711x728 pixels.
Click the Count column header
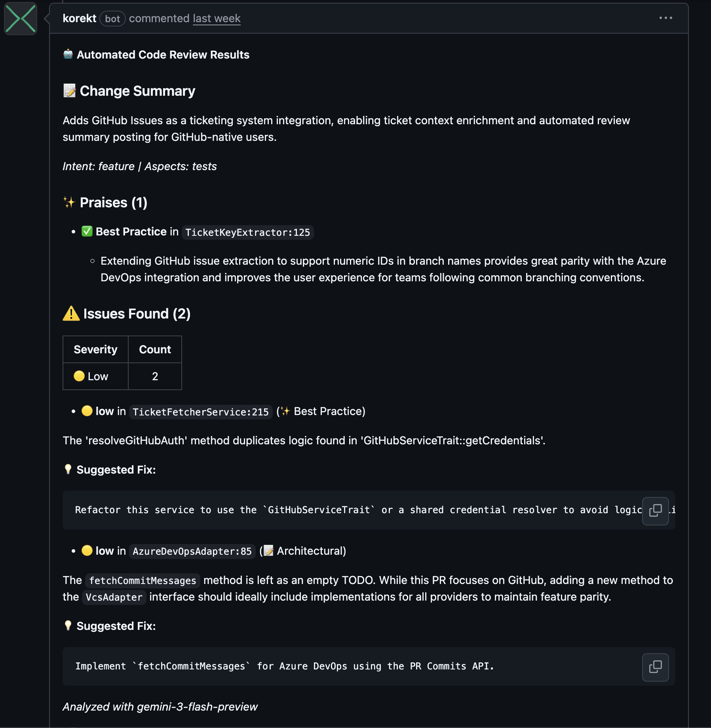[x=155, y=349]
